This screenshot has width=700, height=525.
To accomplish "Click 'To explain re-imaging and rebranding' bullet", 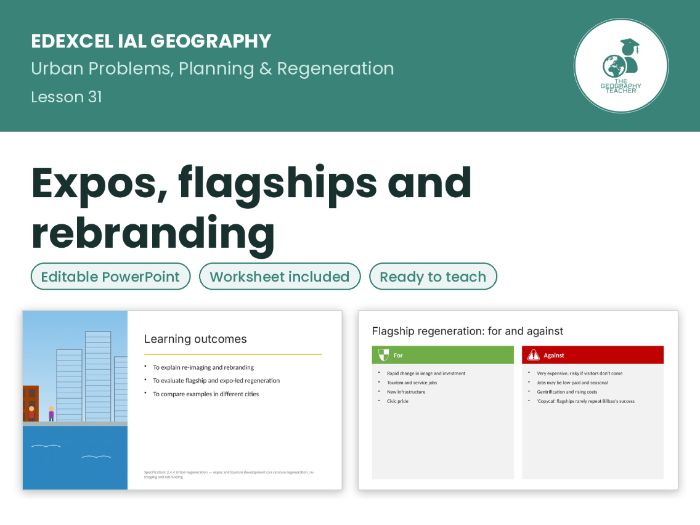I will (203, 367).
